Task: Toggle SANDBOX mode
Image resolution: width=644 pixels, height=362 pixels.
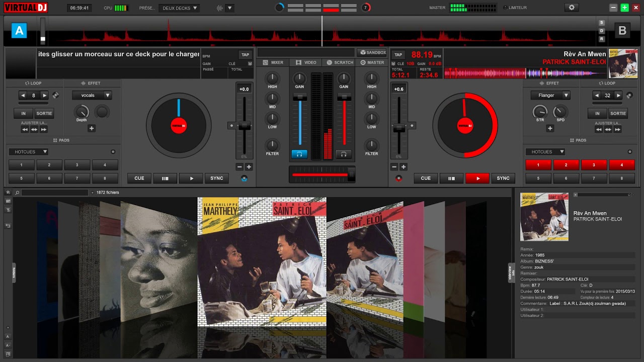Action: coord(372,52)
